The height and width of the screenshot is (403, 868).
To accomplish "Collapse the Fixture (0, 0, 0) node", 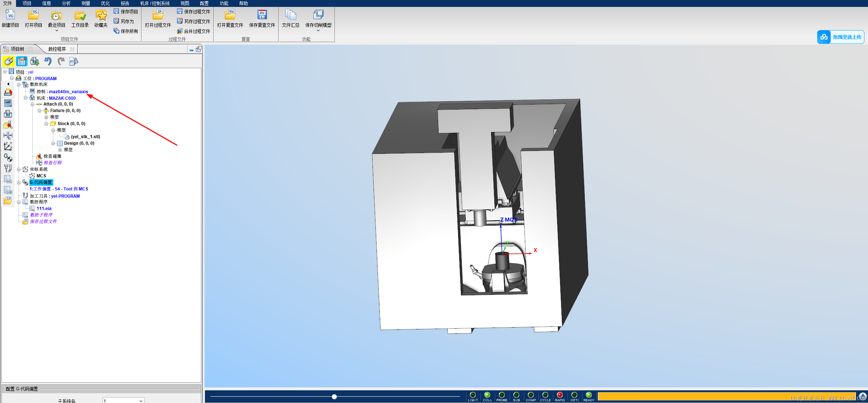I will tap(40, 111).
